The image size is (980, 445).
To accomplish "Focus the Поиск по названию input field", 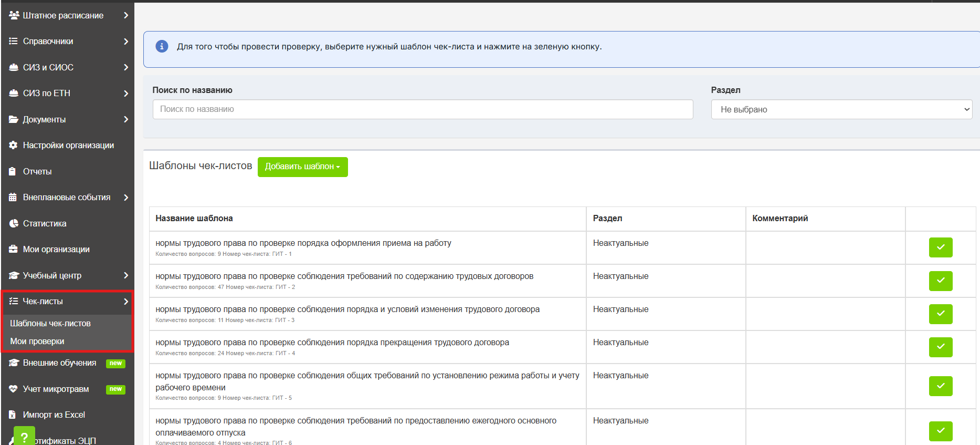I will click(x=423, y=109).
